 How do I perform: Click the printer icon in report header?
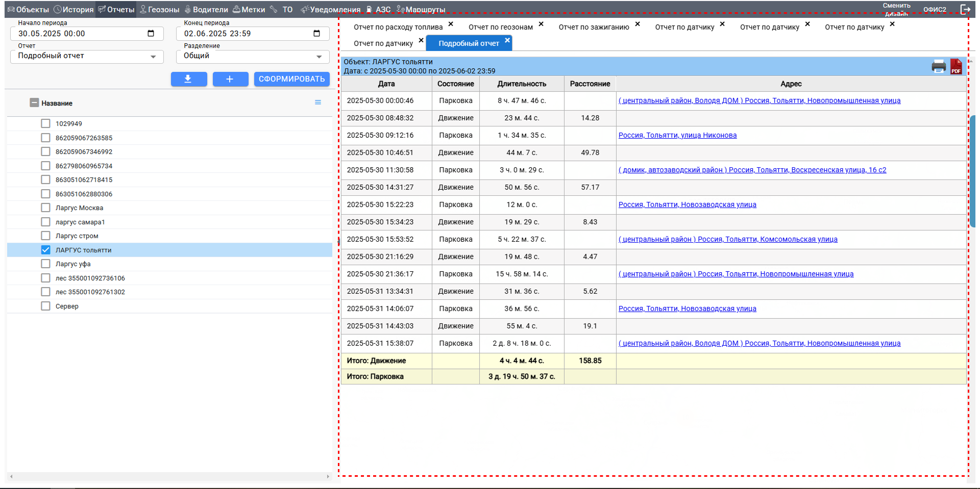pyautogui.click(x=938, y=66)
